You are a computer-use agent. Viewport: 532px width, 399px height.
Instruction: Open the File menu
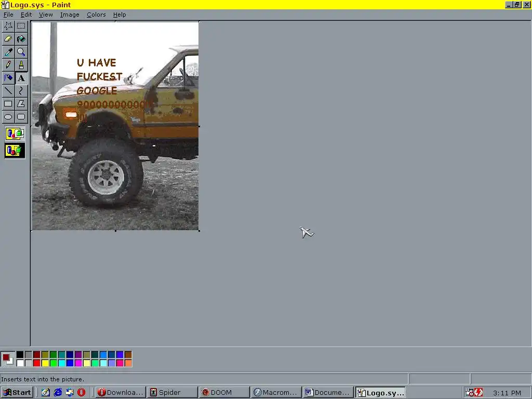[8, 15]
